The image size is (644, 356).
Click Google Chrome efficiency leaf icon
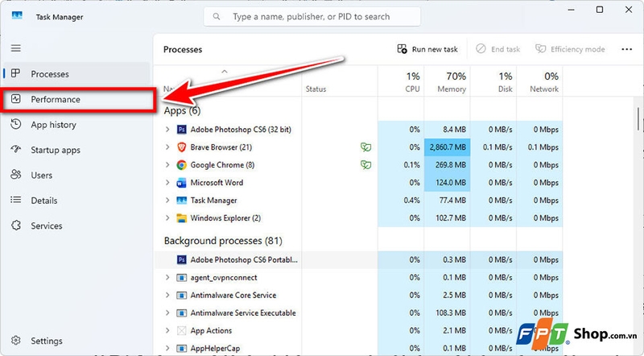tap(365, 165)
